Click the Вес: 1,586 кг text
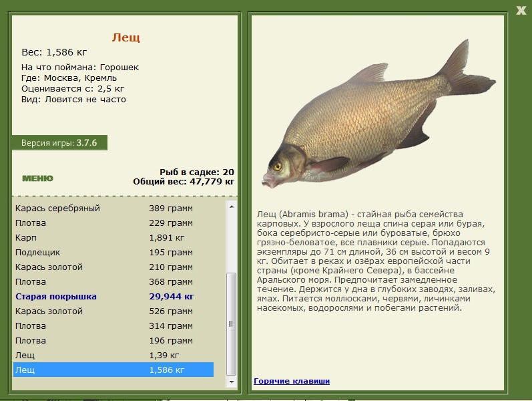The image size is (532, 401). [54, 52]
